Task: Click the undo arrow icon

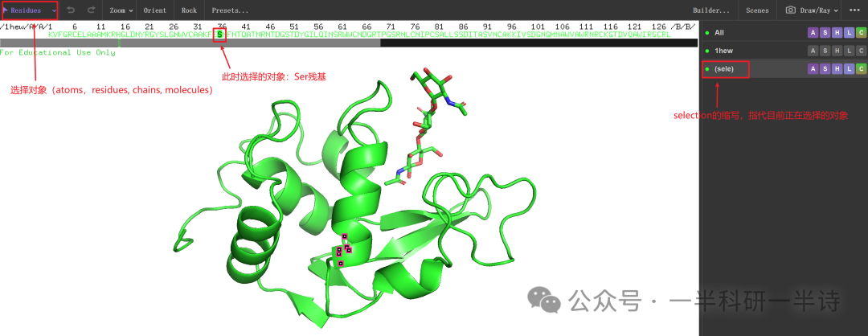Action: click(x=70, y=10)
